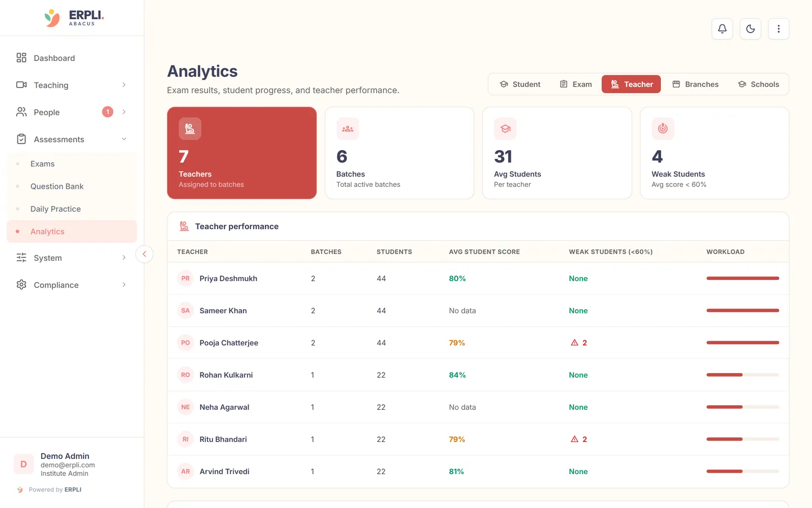Expand the System menu chevron

(x=124, y=257)
